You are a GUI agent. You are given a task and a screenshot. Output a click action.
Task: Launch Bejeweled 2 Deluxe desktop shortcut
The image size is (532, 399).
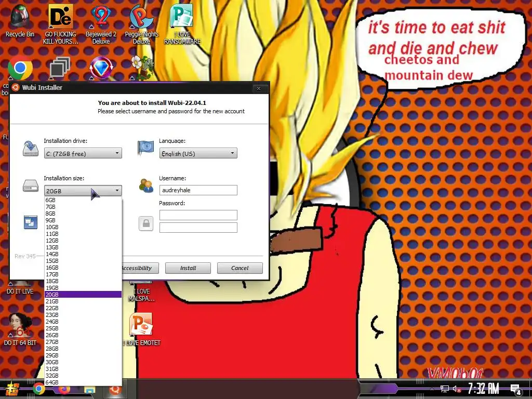click(101, 24)
